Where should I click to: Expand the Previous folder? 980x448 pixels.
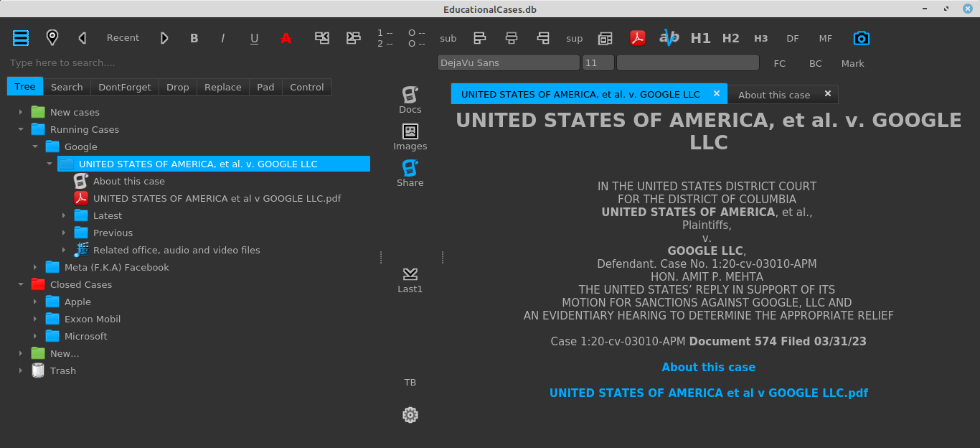pos(64,233)
